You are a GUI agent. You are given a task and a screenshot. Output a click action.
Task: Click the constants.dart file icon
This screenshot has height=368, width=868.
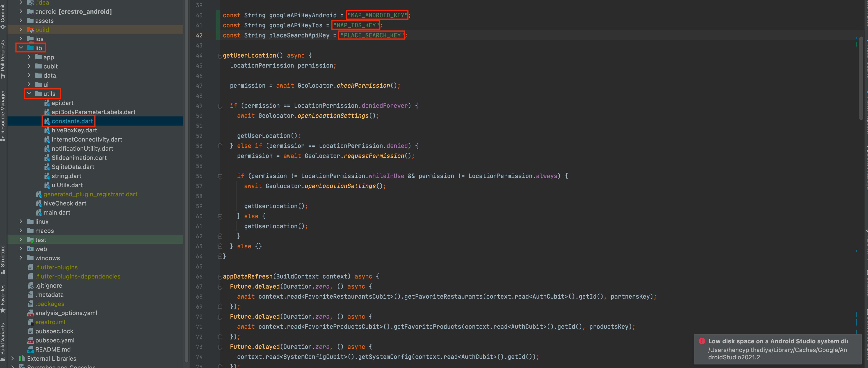click(x=47, y=121)
